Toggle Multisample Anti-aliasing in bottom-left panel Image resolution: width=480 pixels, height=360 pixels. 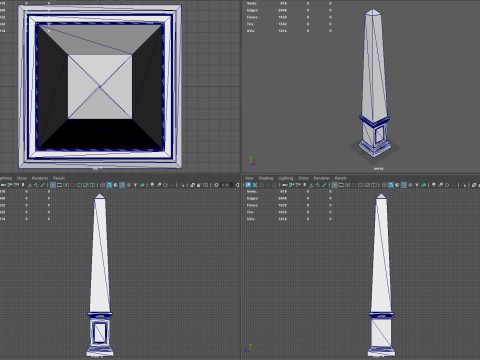point(165,185)
